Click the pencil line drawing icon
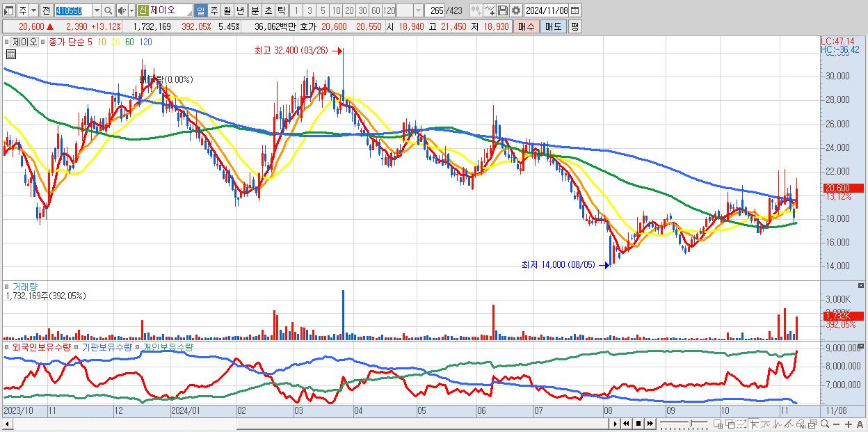The width and height of the screenshot is (868, 432). (789, 424)
